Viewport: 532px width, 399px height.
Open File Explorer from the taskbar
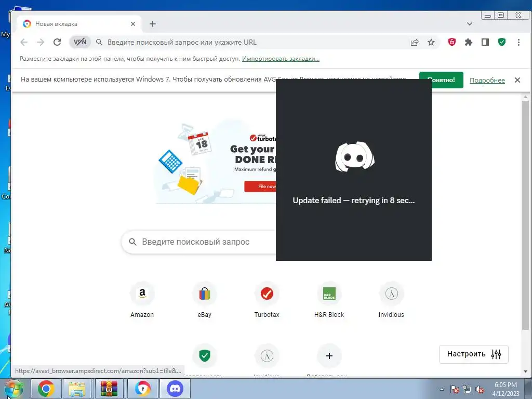click(x=77, y=389)
